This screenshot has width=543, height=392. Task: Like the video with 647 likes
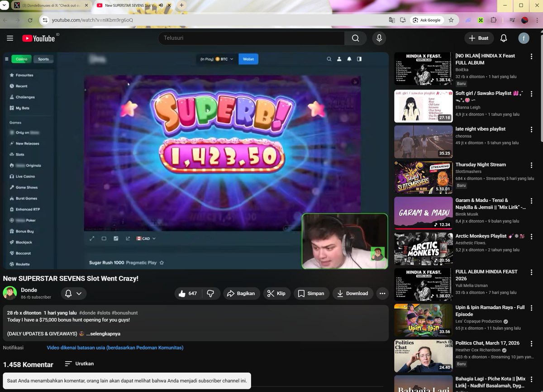tap(188, 293)
